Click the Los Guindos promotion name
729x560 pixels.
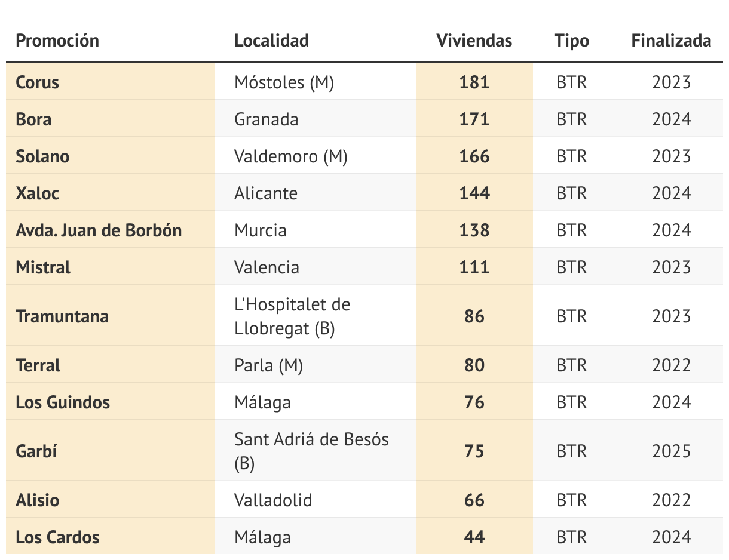(63, 402)
